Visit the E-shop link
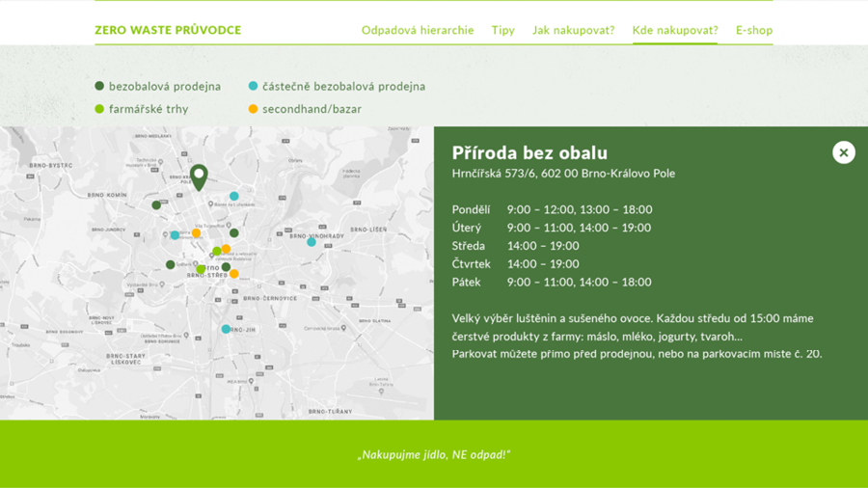This screenshot has height=488, width=868. click(x=753, y=30)
